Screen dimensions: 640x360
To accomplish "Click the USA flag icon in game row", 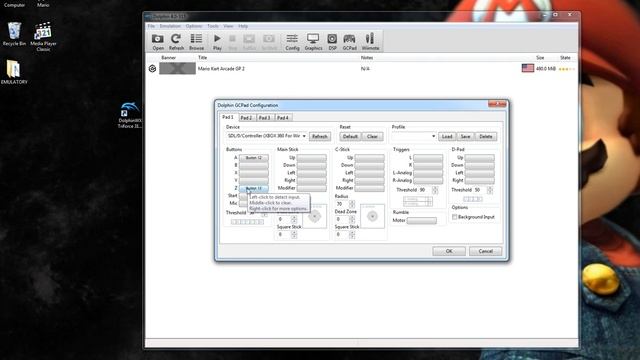I will (x=528, y=68).
